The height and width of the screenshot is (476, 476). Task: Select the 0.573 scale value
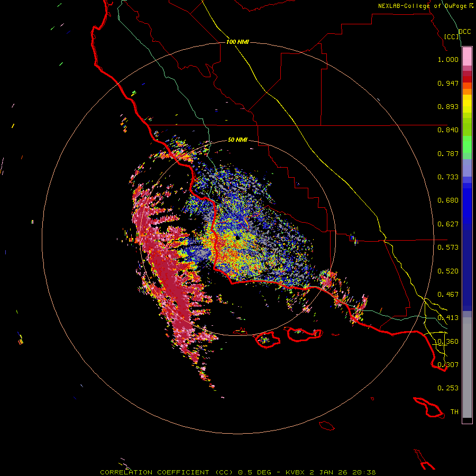click(x=448, y=248)
